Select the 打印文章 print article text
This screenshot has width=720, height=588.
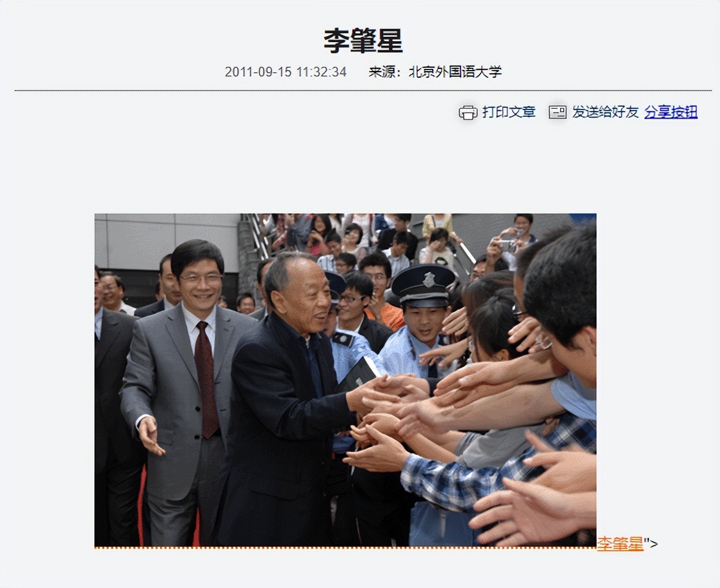click(x=509, y=112)
